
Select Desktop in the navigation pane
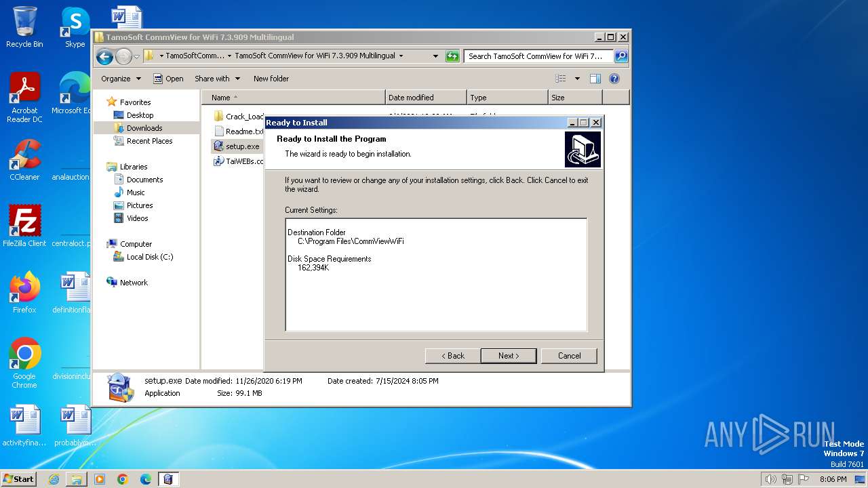[140, 115]
